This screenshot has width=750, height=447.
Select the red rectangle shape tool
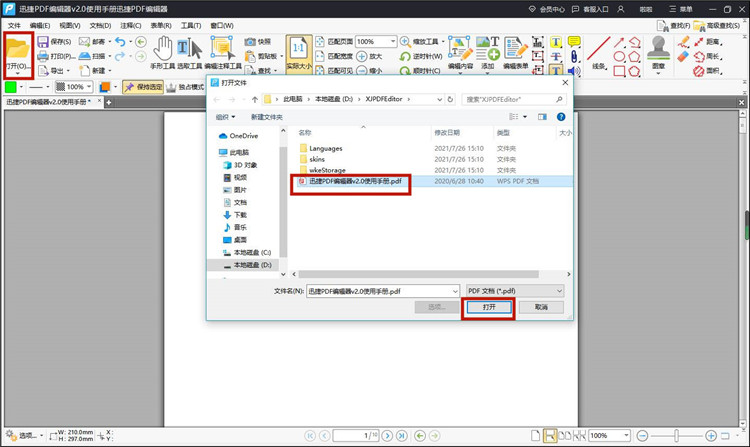(619, 71)
